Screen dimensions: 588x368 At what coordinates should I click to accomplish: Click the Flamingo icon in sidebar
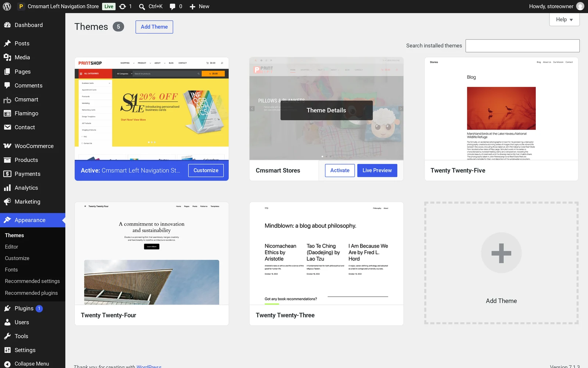[7, 113]
